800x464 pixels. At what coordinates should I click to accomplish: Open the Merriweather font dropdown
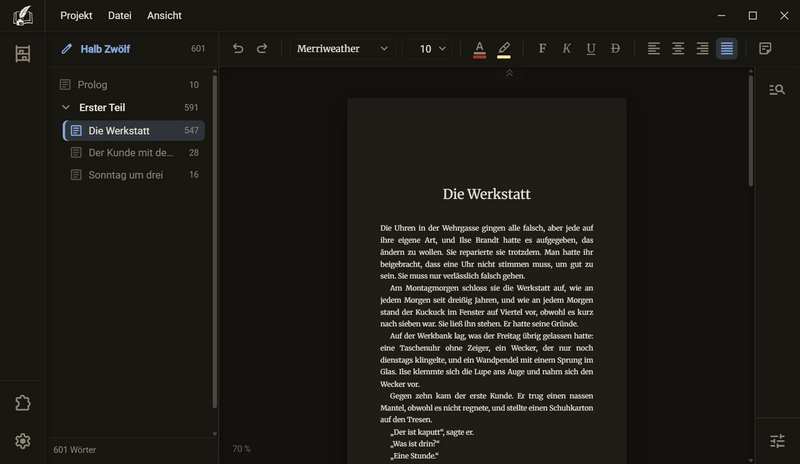click(x=342, y=48)
